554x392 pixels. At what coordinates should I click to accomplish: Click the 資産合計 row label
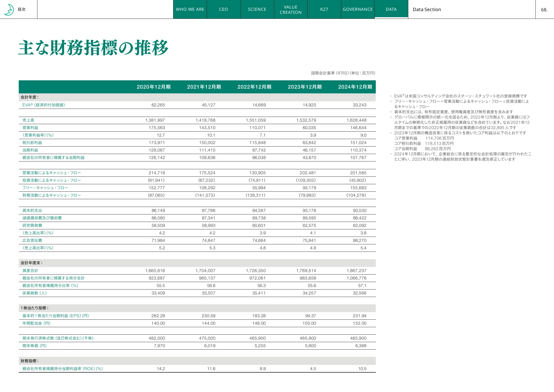click(30, 271)
